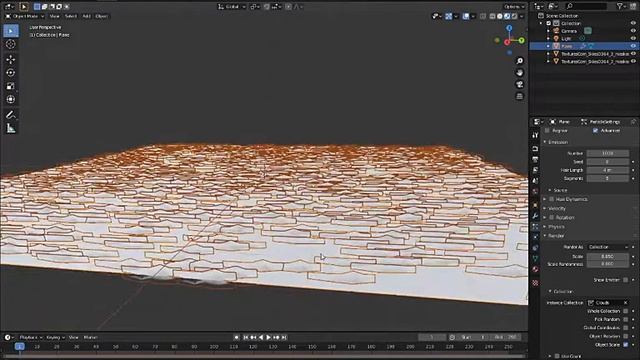
Task: Open the Render properties tab icon
Action: [535, 149]
